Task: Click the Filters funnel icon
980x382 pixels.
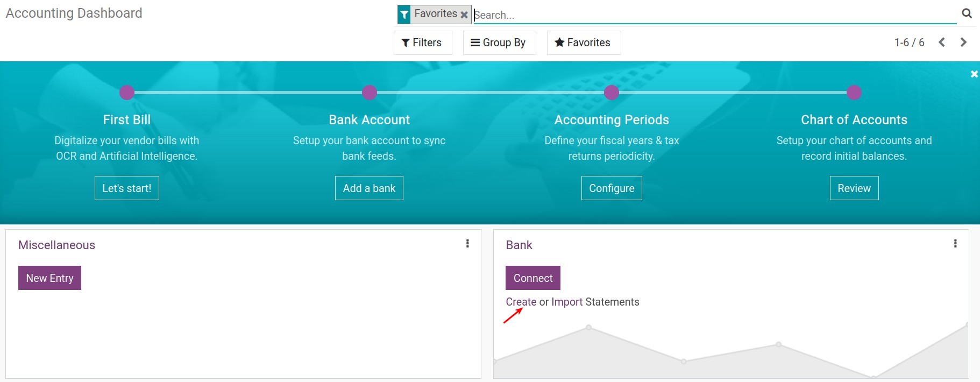Action: click(x=405, y=43)
